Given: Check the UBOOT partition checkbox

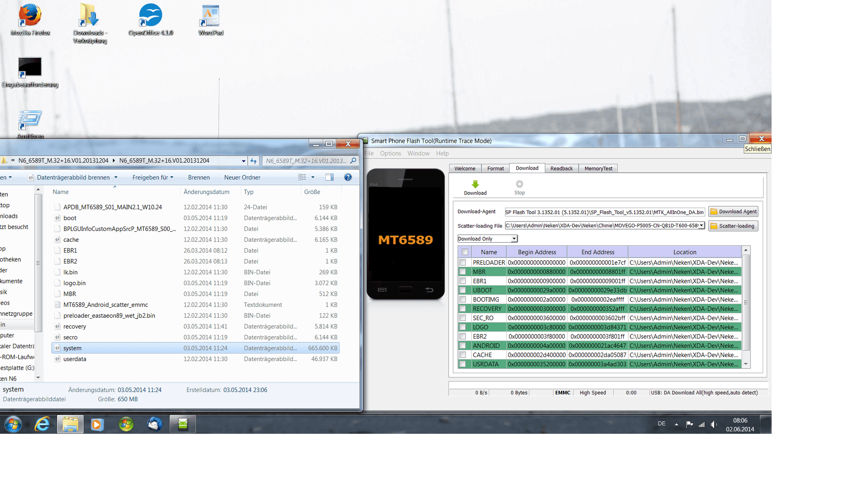Looking at the screenshot, I should coord(462,290).
